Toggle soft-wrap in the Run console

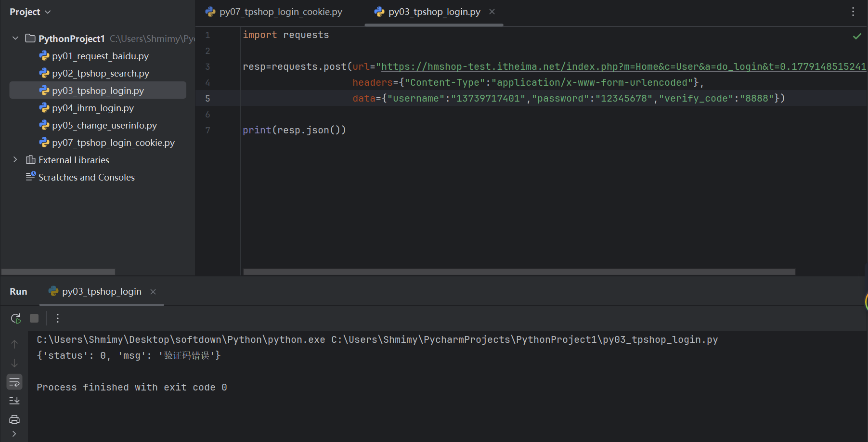point(14,382)
